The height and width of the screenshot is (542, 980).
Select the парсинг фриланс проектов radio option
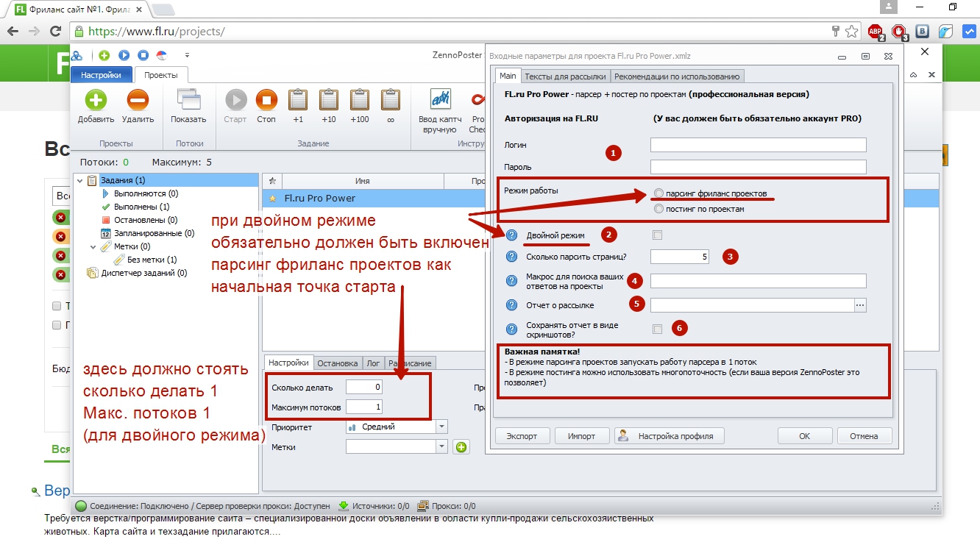658,193
